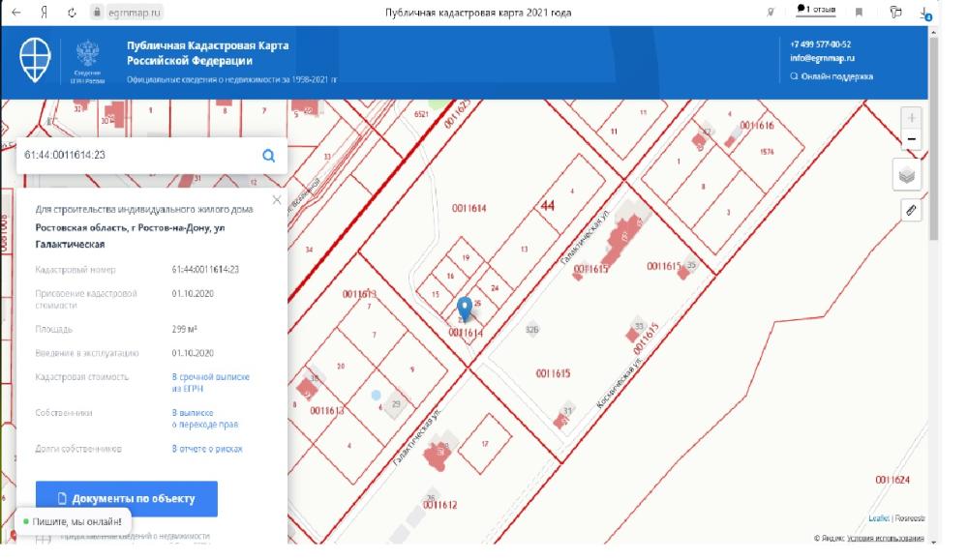The width and height of the screenshot is (968, 560).
Task: Go back with browser arrow
Action: [x=16, y=13]
